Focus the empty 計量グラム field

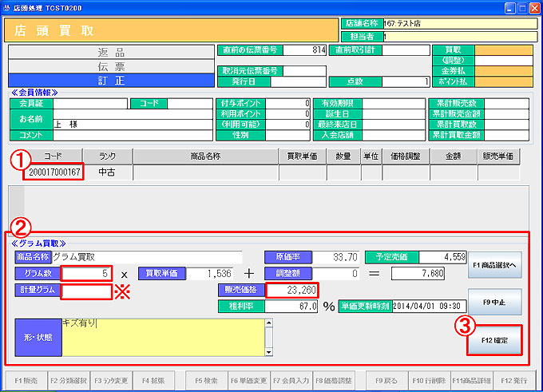pos(87,291)
